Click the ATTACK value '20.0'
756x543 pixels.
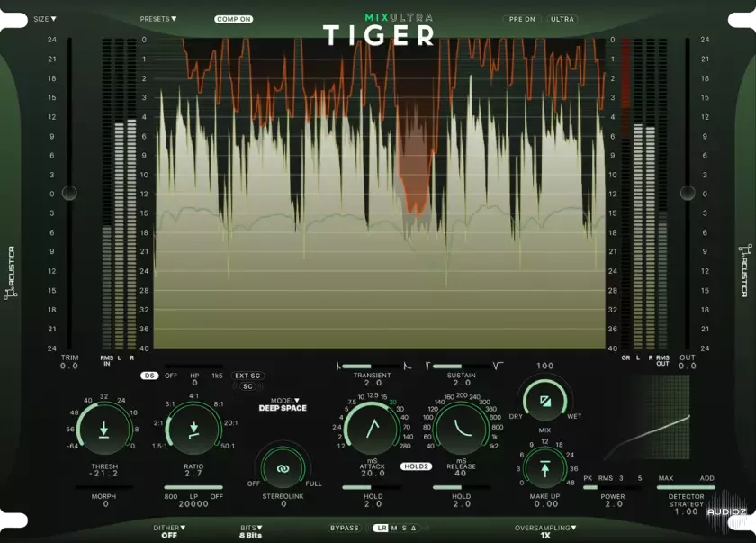click(373, 474)
